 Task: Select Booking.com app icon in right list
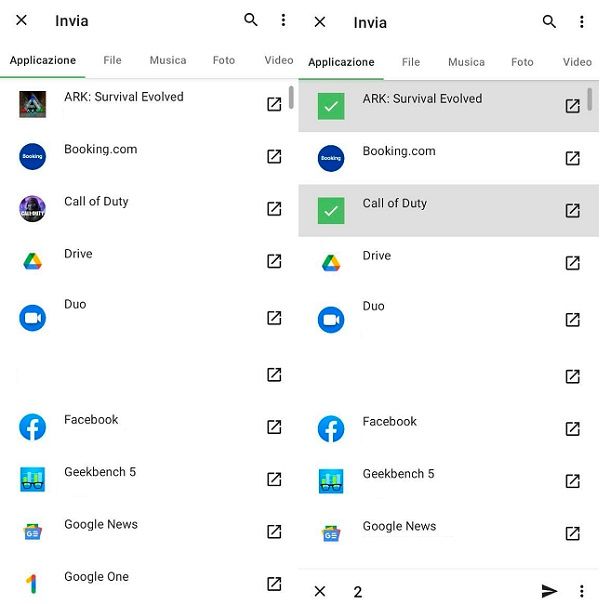point(331,158)
